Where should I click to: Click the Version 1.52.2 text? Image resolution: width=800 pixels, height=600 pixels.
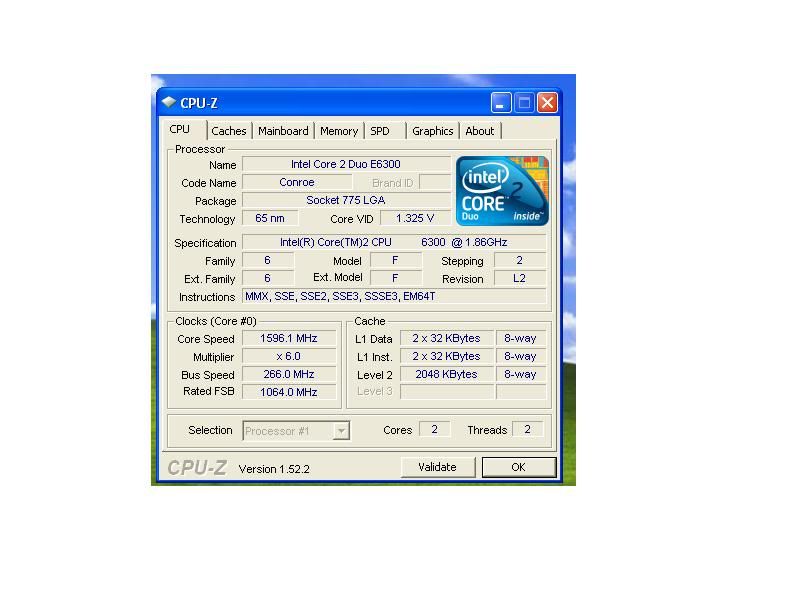tap(274, 469)
